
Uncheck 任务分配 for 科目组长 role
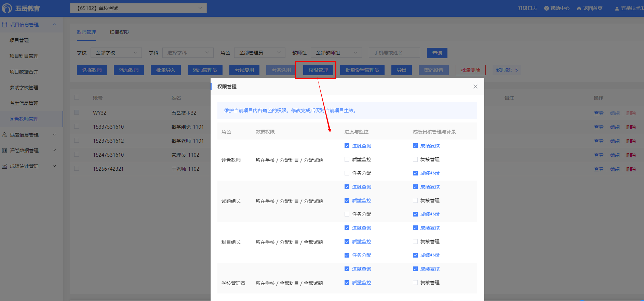(x=347, y=255)
